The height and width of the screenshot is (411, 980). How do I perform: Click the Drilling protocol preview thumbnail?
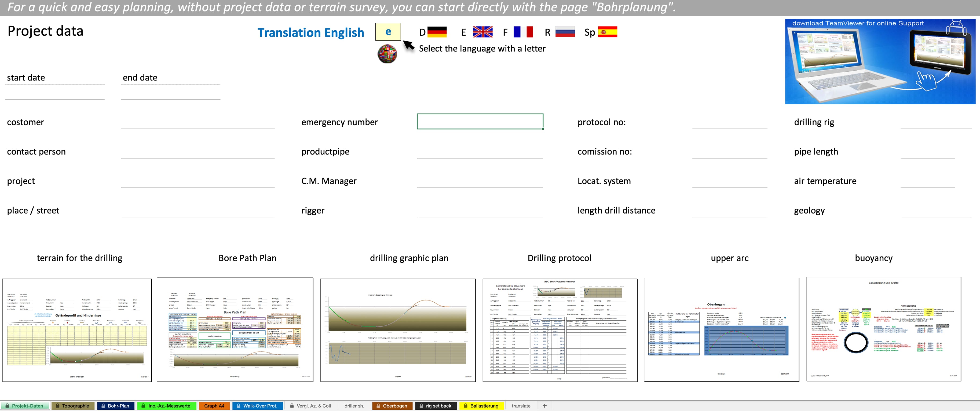[560, 330]
